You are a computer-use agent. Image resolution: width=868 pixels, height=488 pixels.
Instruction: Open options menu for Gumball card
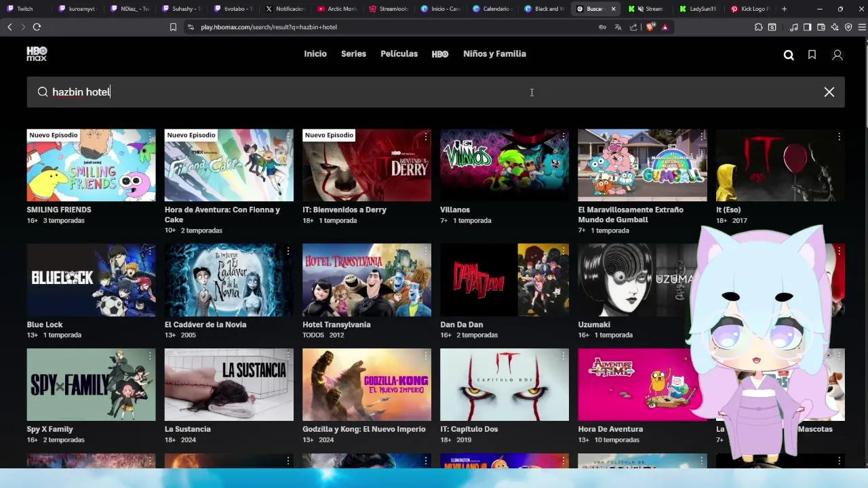[x=701, y=137]
